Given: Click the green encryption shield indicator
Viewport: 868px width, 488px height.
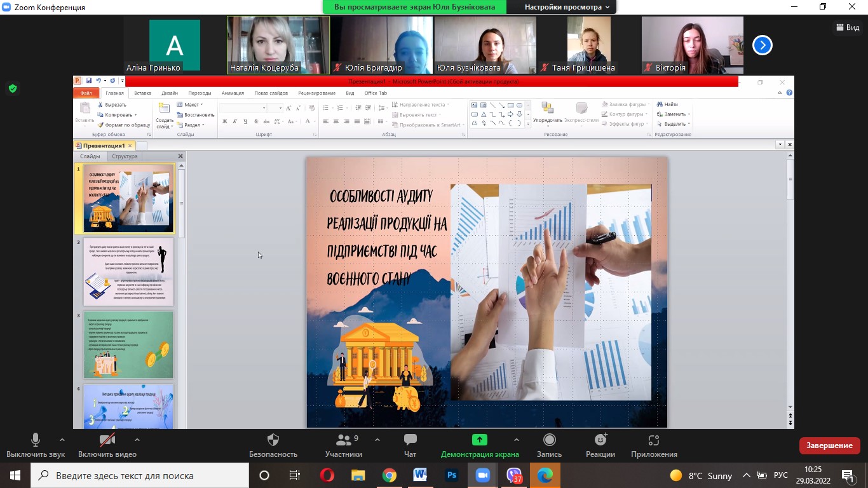Looking at the screenshot, I should pos(12,88).
